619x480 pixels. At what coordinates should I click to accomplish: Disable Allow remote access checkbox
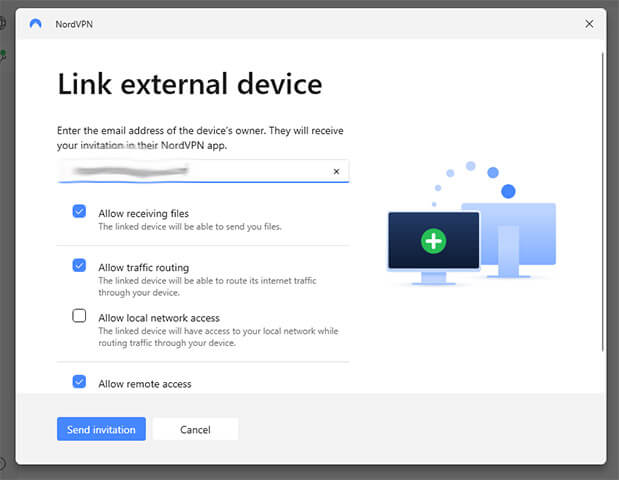click(79, 381)
